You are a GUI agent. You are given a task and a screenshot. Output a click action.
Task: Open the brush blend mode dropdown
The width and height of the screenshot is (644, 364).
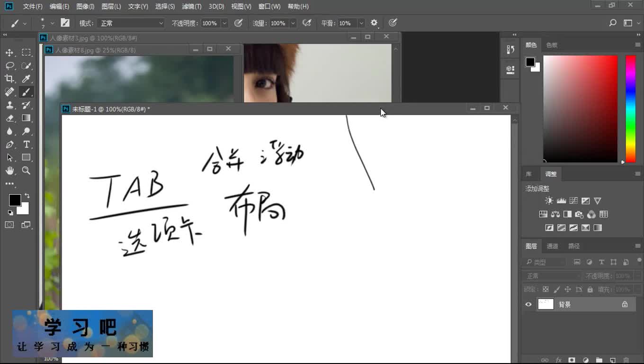(x=130, y=23)
